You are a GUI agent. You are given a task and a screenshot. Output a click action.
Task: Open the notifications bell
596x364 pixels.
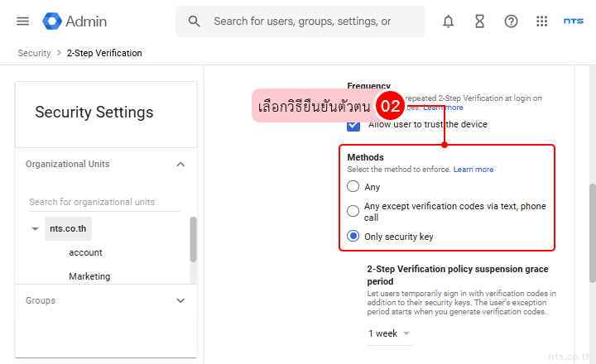click(448, 22)
